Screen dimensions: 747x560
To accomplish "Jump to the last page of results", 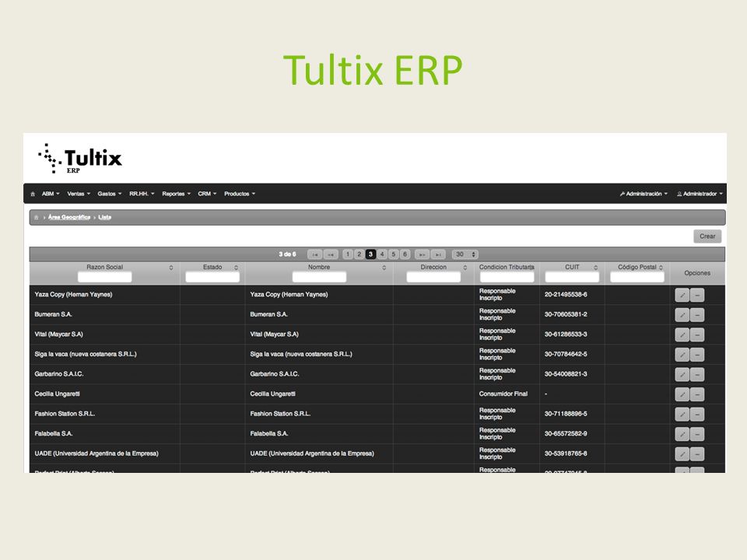I will (438, 254).
